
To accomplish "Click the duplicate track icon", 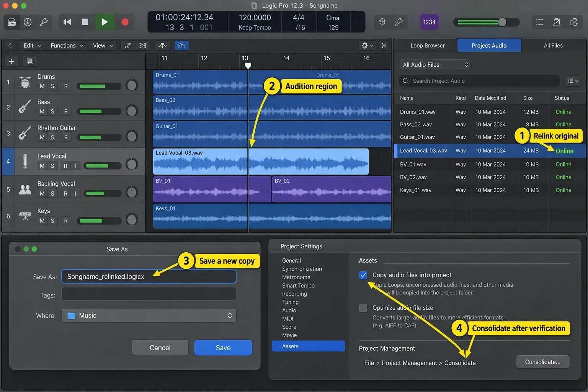I will [30, 61].
